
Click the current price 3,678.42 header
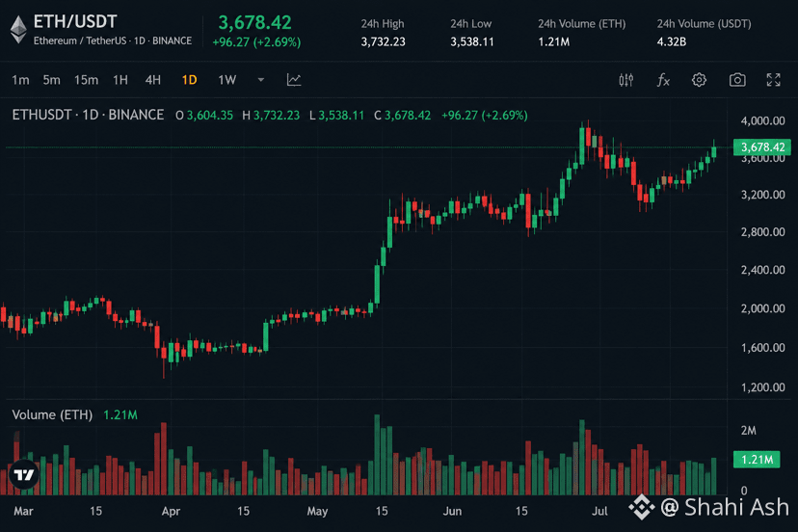click(x=255, y=22)
